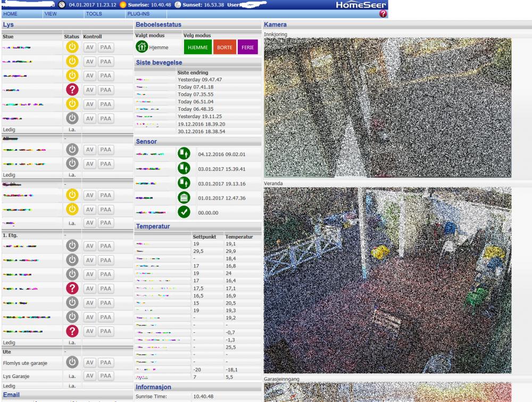
Task: Click the Flomlys ute garasje power status icon
Action: (71, 363)
